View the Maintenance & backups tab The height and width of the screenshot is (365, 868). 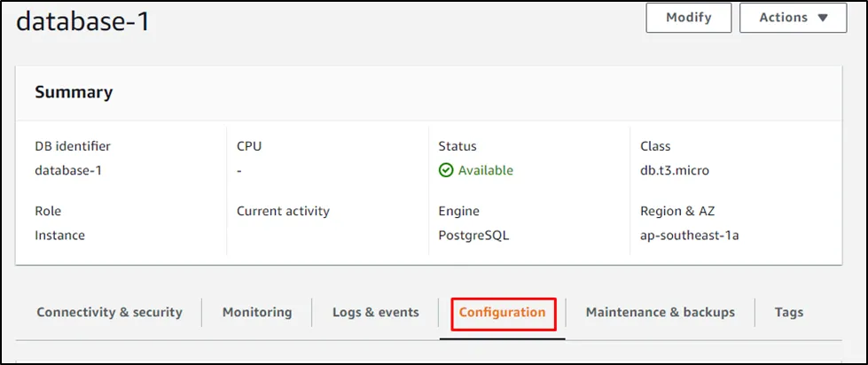(660, 312)
